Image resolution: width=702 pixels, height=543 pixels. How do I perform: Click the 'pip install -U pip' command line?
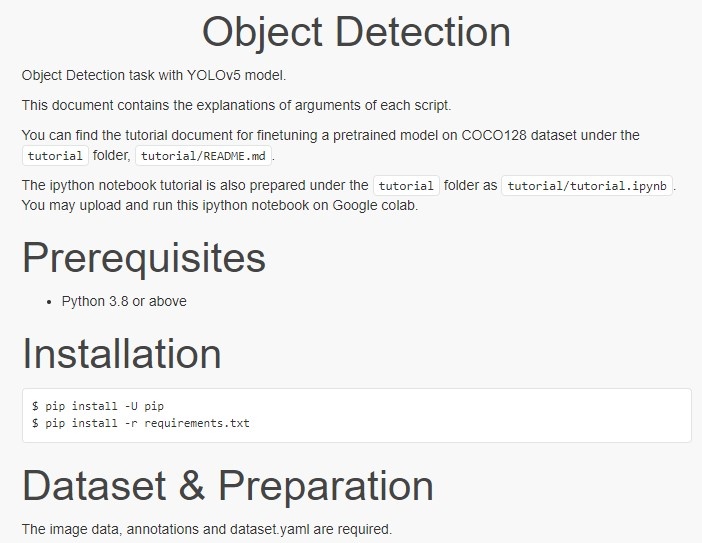[98, 406]
